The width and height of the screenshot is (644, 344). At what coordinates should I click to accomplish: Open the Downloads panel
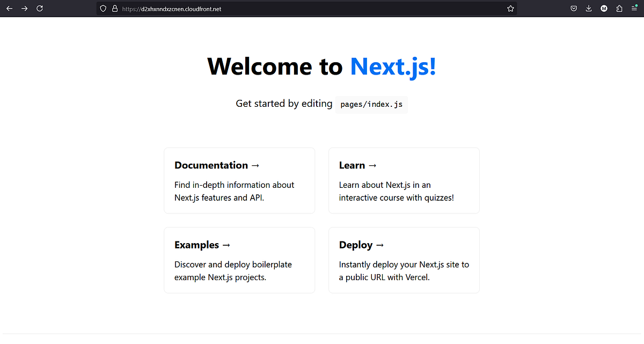(589, 9)
